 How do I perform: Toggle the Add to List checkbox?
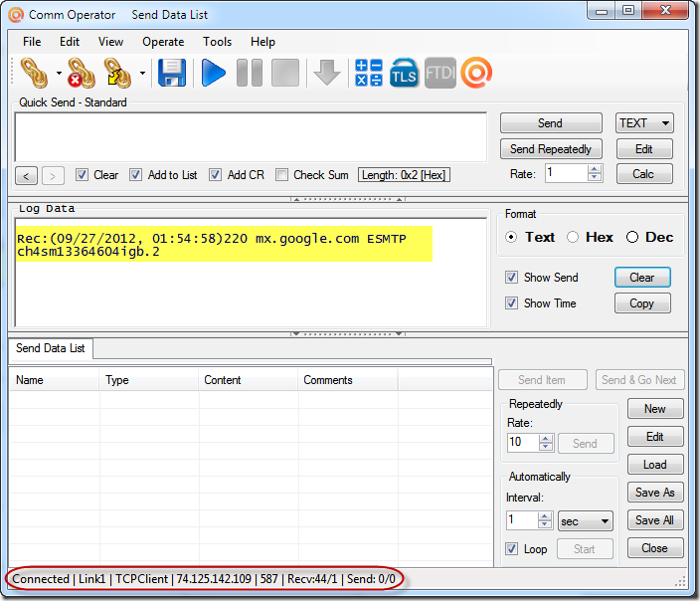135,175
